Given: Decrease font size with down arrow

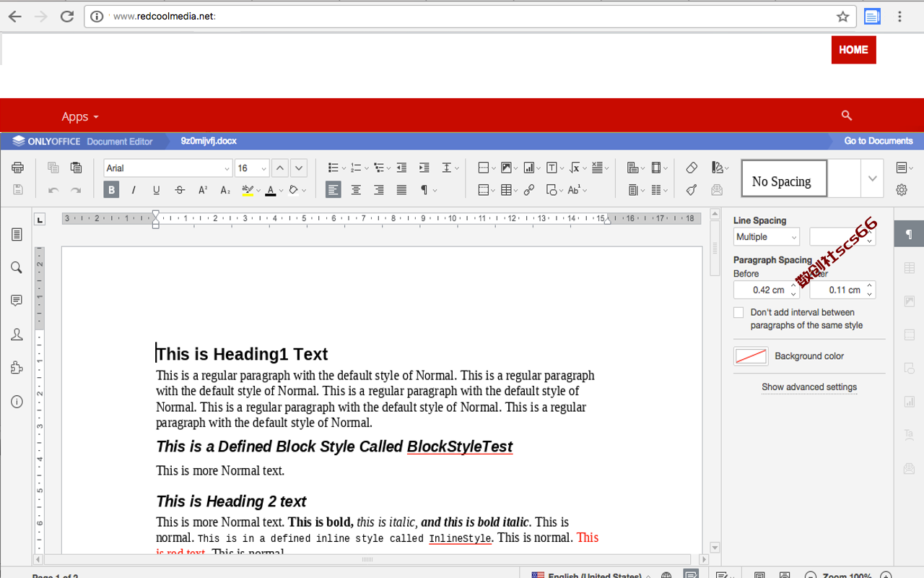Looking at the screenshot, I should 299,168.
